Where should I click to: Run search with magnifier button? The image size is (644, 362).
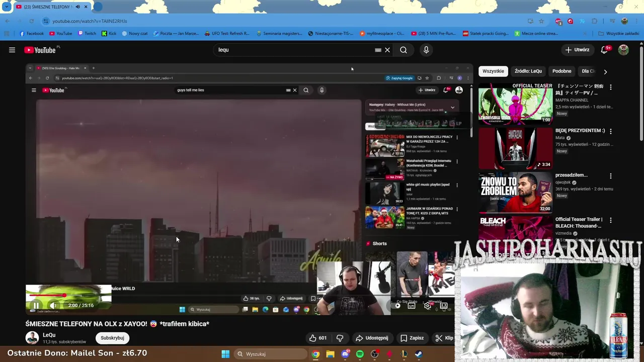404,50
